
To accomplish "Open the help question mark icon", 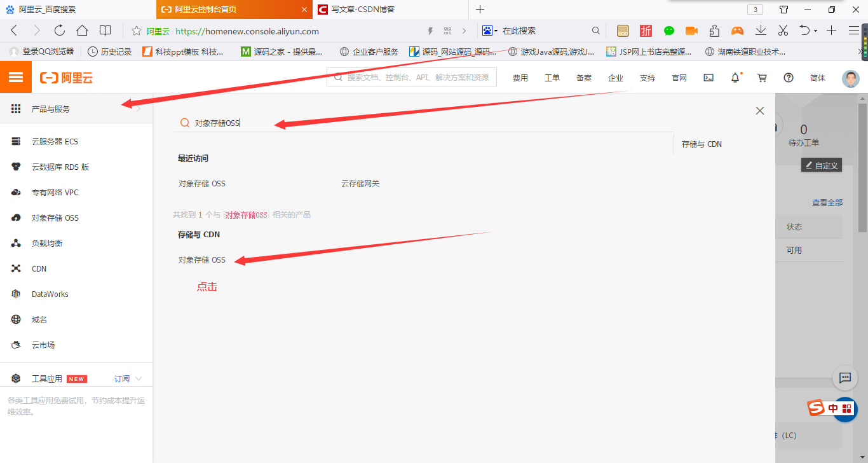I will pos(789,78).
